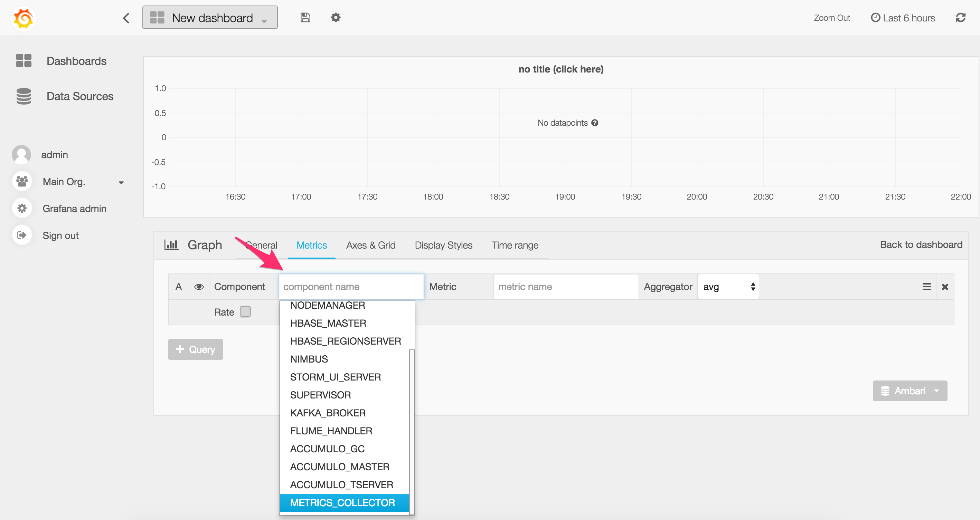Click the metric name input field
The width and height of the screenshot is (980, 520).
pos(565,287)
